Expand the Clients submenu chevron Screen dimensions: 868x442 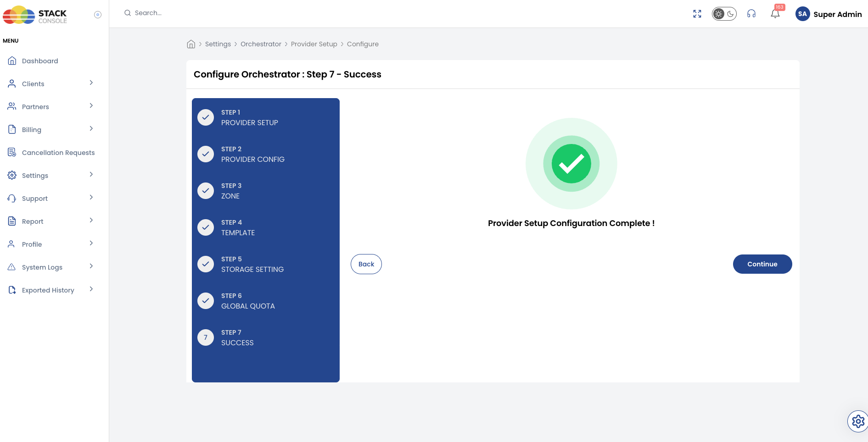(x=91, y=83)
